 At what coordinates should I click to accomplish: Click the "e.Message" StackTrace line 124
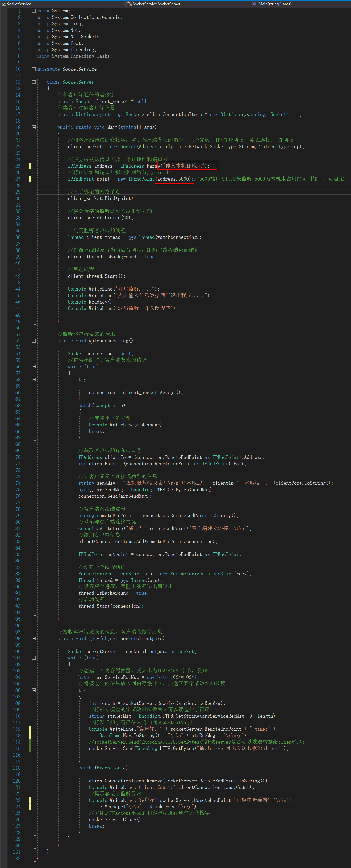pyautogui.click(x=149, y=806)
